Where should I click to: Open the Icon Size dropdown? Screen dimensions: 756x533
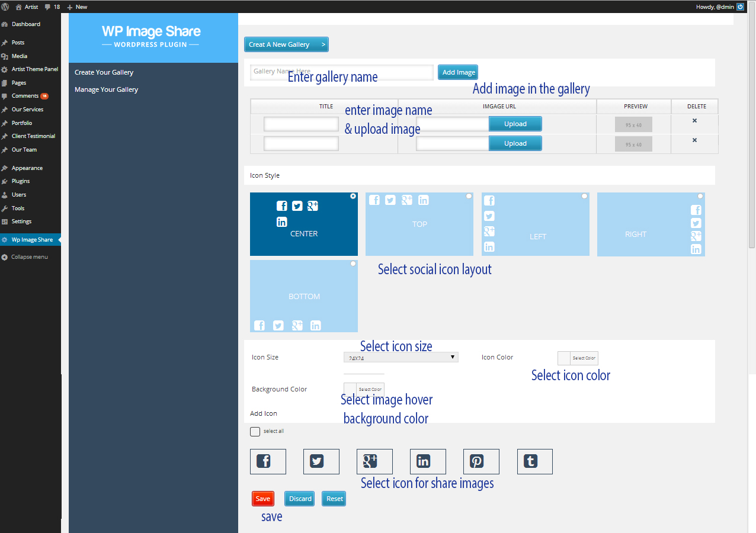click(401, 357)
